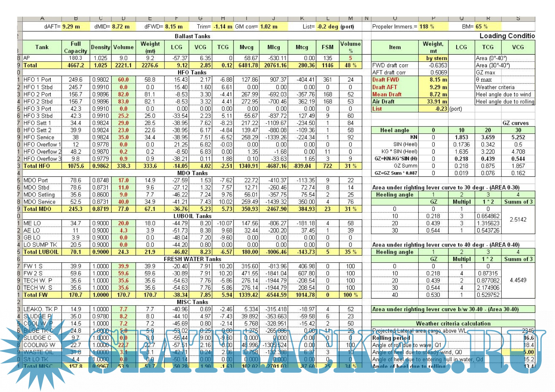Select column header P
555x392 pixels.
pyautogui.click(x=433, y=19)
